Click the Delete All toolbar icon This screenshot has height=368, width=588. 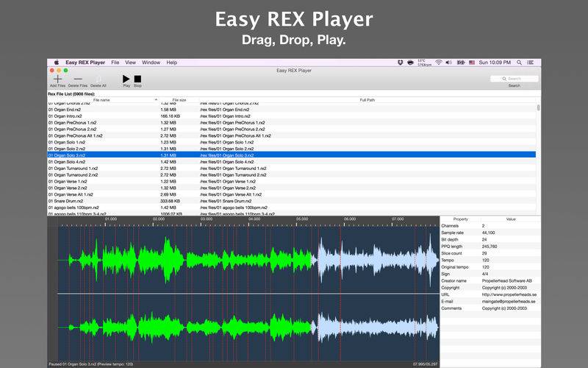coord(98,79)
